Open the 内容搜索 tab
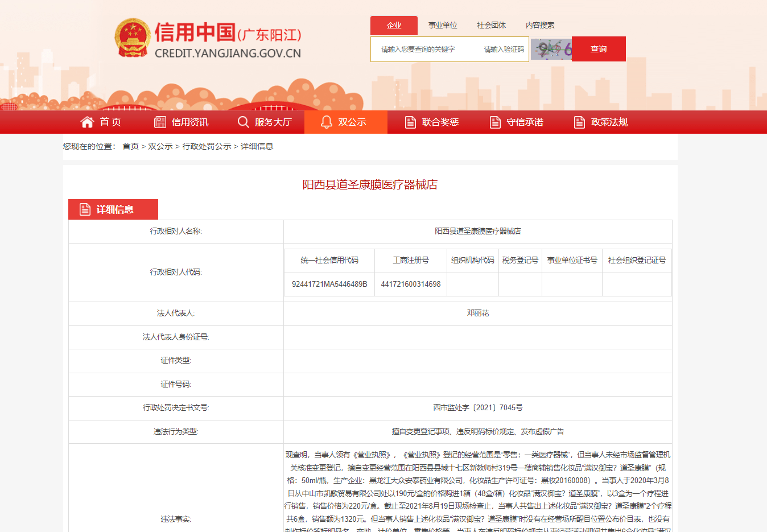767x532 pixels. click(539, 26)
